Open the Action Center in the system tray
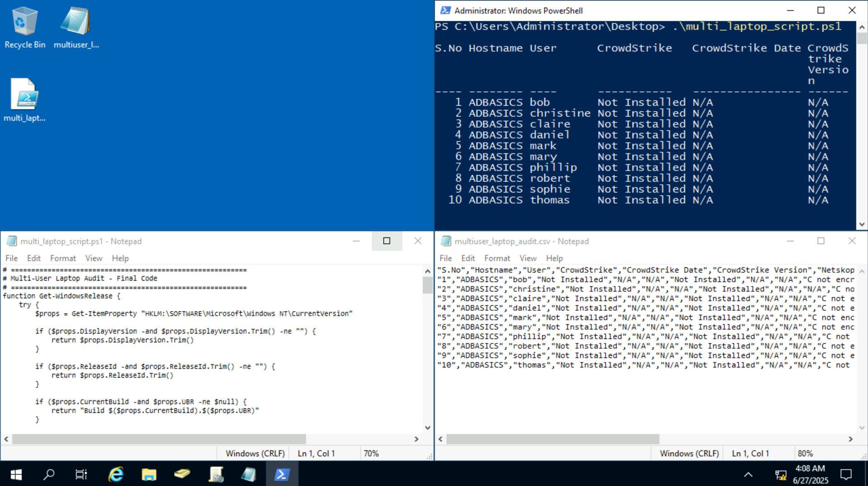 tap(846, 474)
